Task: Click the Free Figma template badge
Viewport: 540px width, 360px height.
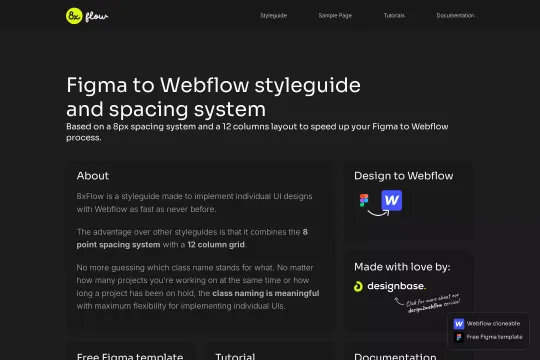Action: [488, 337]
